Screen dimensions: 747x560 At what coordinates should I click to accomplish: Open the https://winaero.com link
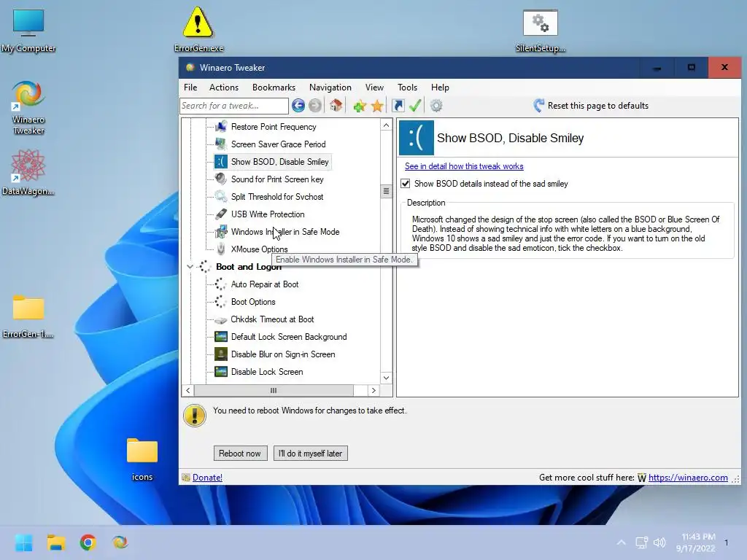pos(688,478)
